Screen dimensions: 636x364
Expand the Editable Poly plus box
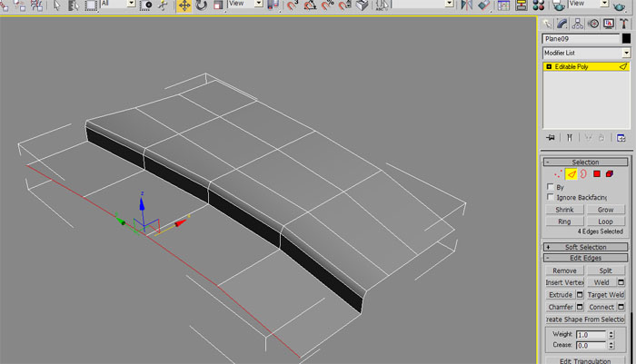[549, 67]
